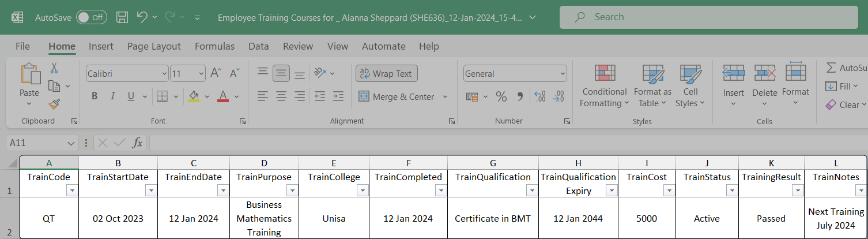Expand the number format General dropdown

pyautogui.click(x=562, y=74)
